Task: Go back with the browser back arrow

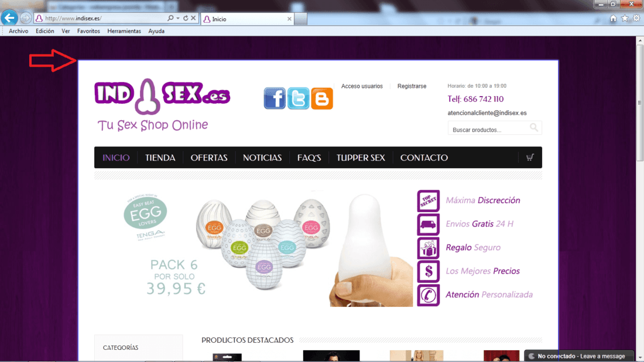Action: 9,18
